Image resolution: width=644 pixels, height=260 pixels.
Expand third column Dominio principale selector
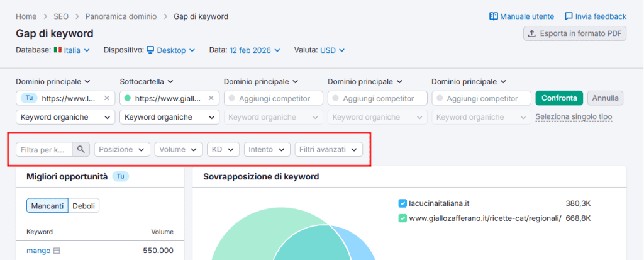click(261, 81)
